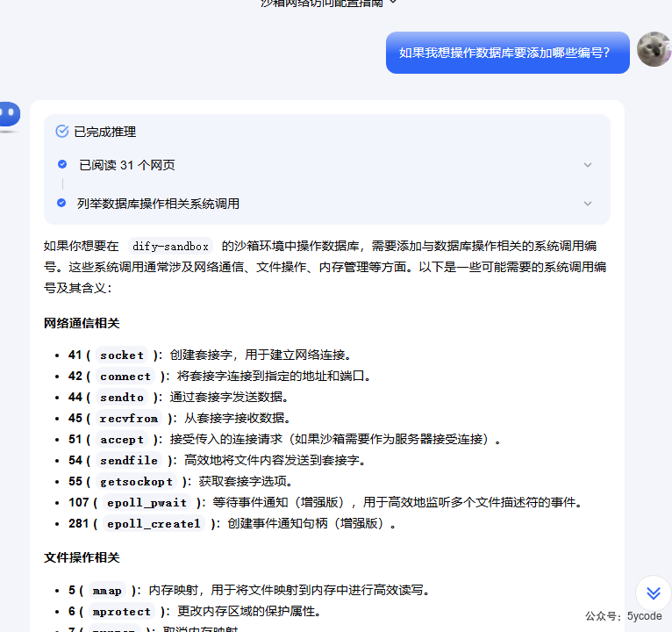Click the blue assistant bot avatar
This screenshot has width=672, height=632.
pyautogui.click(x=10, y=115)
